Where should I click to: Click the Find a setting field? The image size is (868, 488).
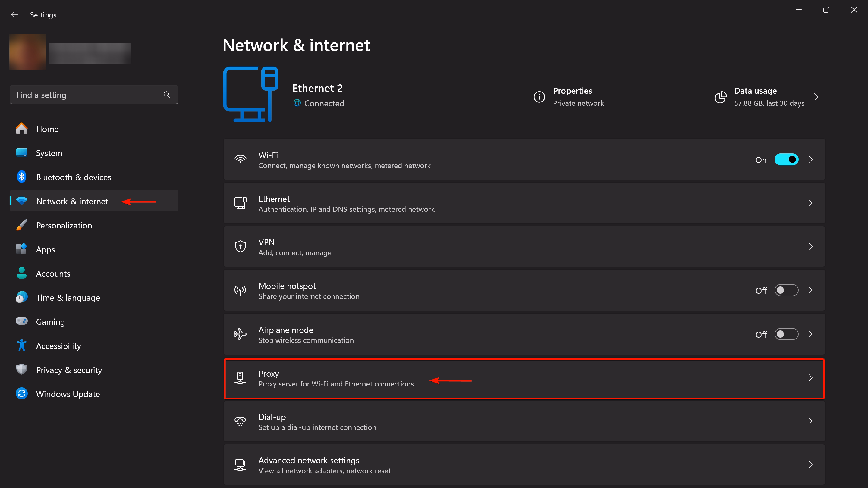94,95
